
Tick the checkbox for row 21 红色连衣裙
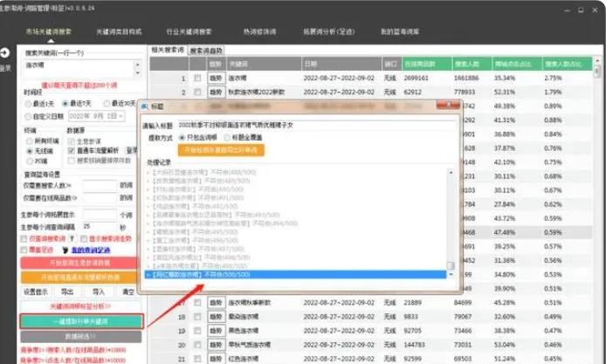(x=197, y=359)
